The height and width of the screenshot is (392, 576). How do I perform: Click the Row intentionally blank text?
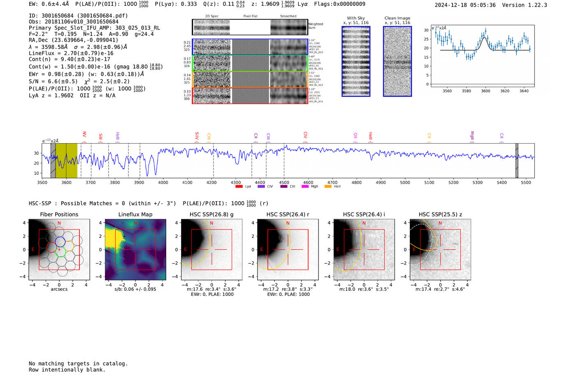click(x=67, y=370)
